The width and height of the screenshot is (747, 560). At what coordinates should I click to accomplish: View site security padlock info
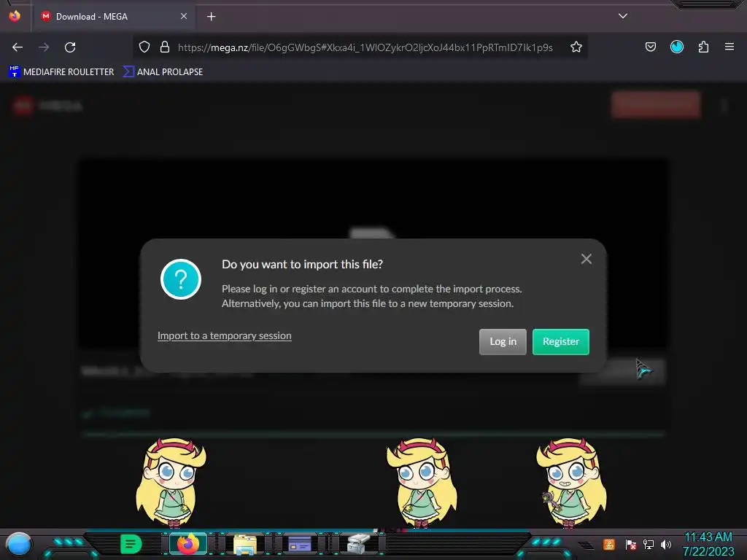click(165, 47)
